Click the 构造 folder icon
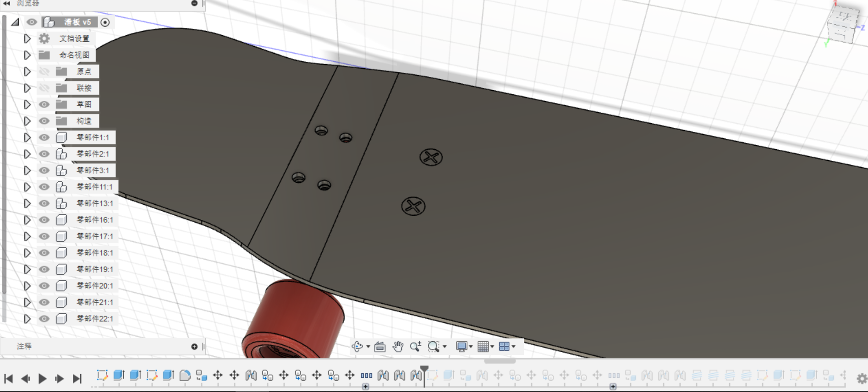The height and width of the screenshot is (392, 868). [61, 121]
